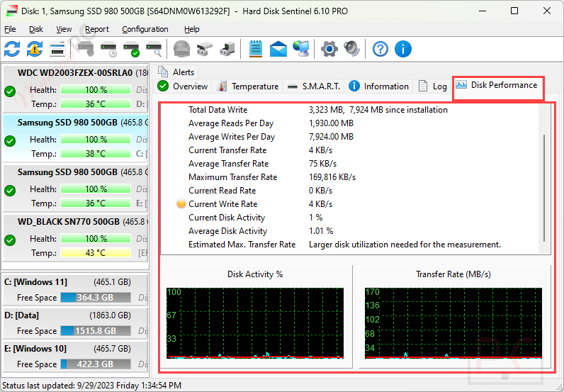The width and height of the screenshot is (564, 392).
Task: Open the Configuration menu
Action: coord(145,29)
